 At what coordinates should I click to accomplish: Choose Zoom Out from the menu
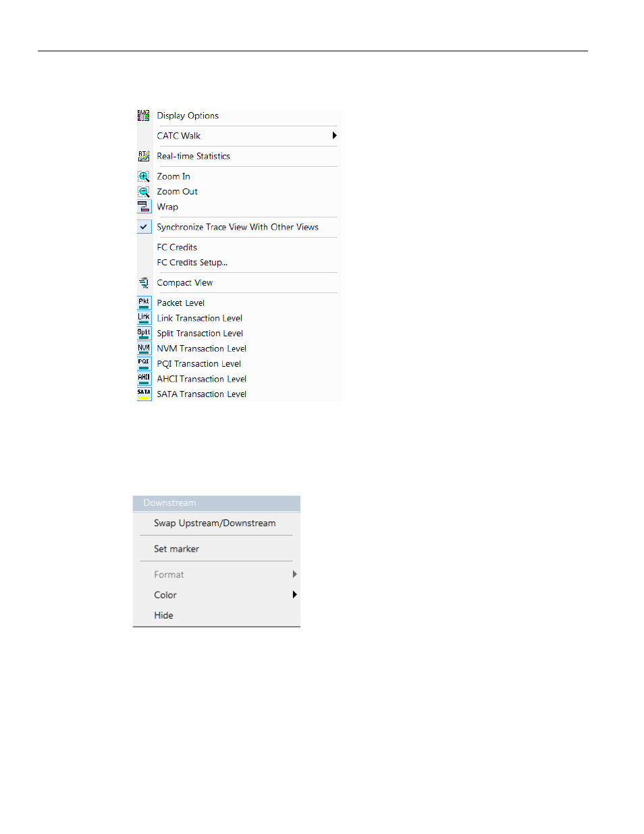pyautogui.click(x=178, y=192)
